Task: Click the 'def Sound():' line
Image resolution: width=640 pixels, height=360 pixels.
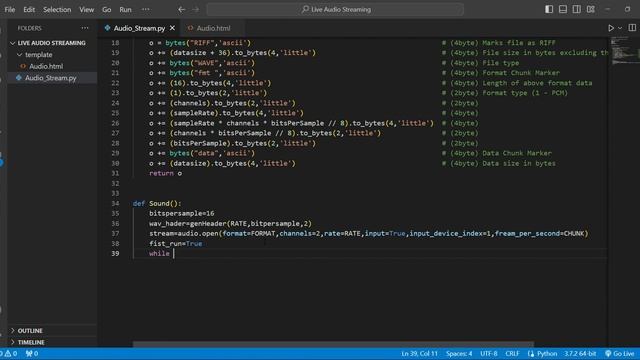Action: pos(157,203)
